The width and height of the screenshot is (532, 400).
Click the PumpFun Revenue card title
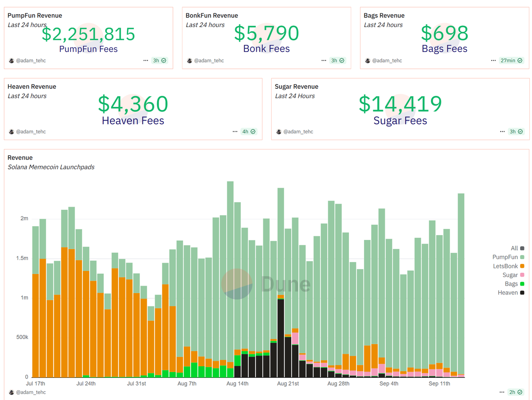tap(35, 16)
